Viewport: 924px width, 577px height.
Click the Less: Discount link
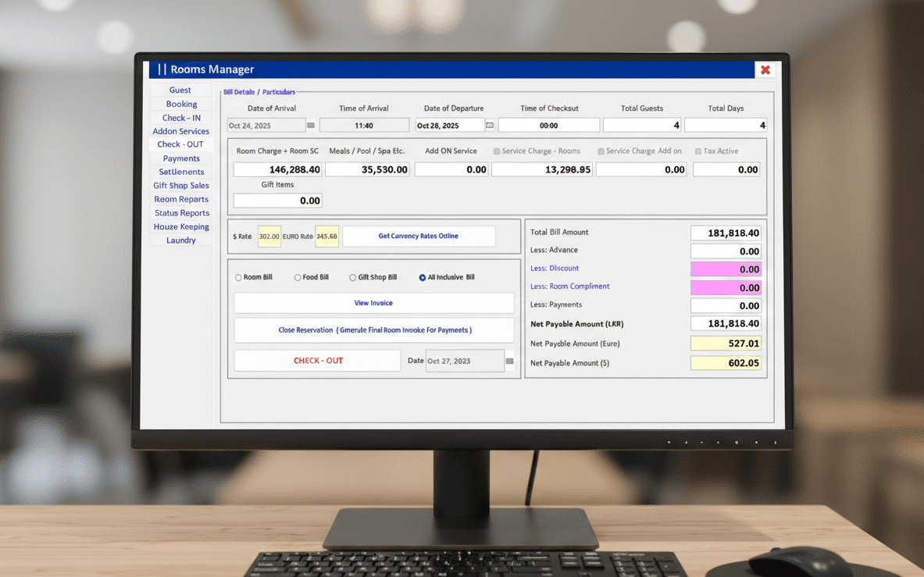555,268
